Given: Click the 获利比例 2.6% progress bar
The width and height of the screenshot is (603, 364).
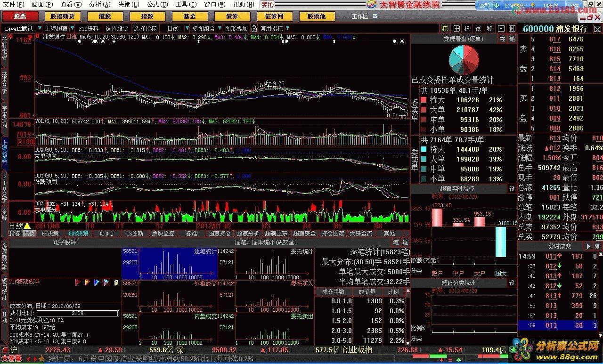Looking at the screenshot, I should click(78, 313).
